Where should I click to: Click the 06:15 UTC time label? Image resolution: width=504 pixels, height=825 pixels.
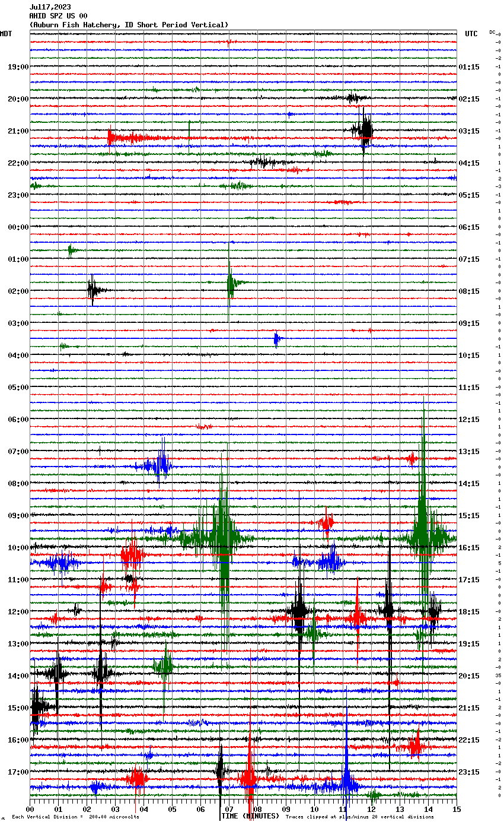[469, 227]
